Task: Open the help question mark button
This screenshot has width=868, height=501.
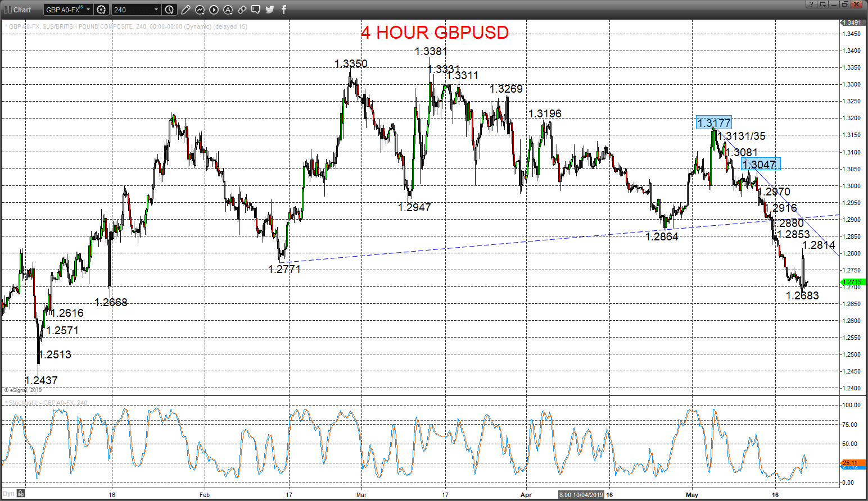Action: 811,4
